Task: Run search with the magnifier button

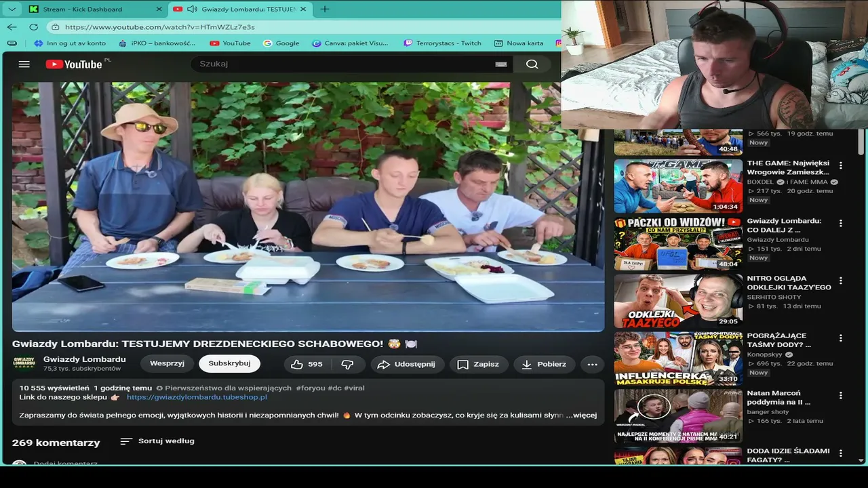Action: [532, 64]
